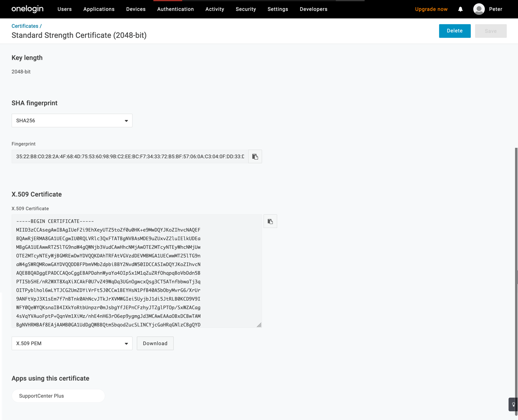Open the notifications bell

point(460,9)
